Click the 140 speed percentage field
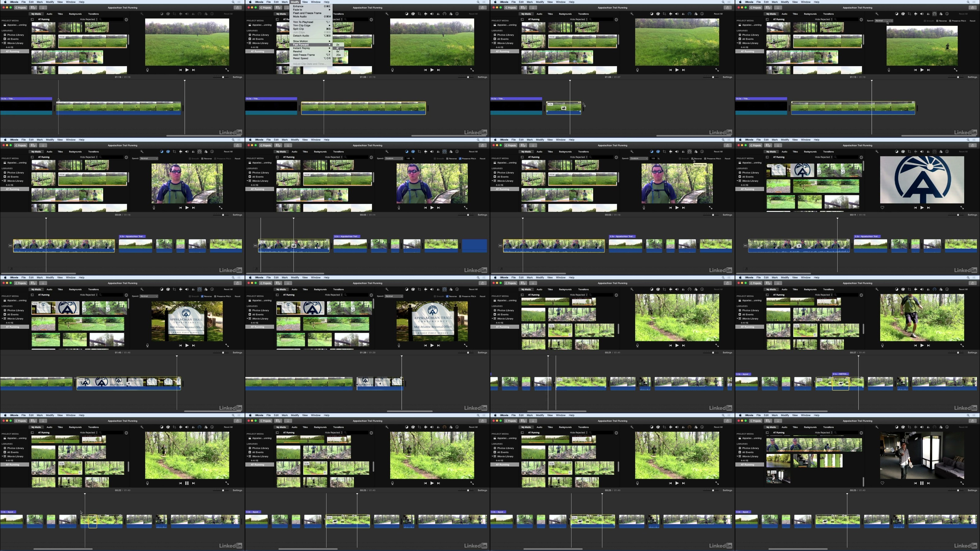 pyautogui.click(x=409, y=159)
